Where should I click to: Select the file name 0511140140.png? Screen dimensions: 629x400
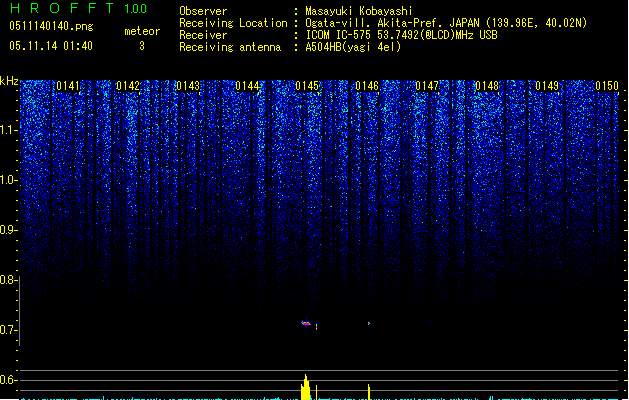tap(51, 26)
